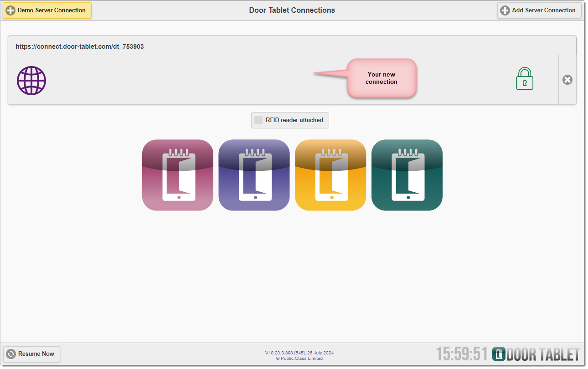Image resolution: width=588 pixels, height=369 pixels.
Task: Click the connect.door-tablet.com connection URL
Action: click(x=80, y=46)
